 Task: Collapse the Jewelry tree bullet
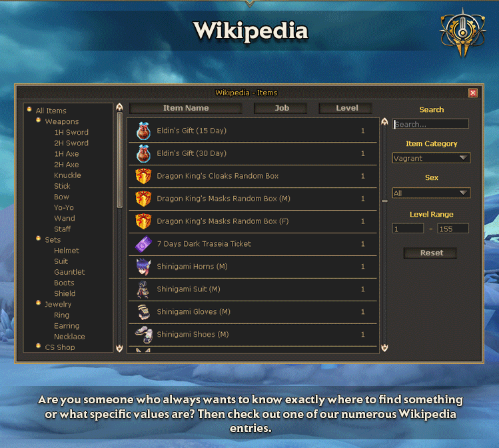(39, 303)
